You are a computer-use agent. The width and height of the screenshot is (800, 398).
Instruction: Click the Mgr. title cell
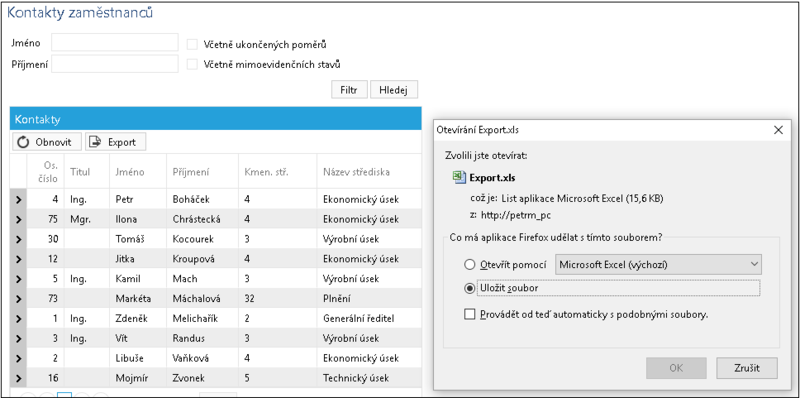87,219
